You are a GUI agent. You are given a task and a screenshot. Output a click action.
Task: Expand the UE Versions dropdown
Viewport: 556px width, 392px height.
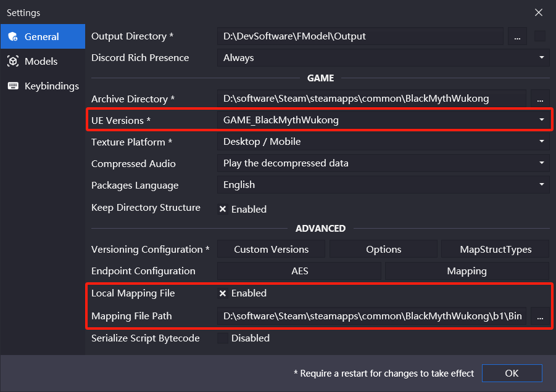click(383, 120)
